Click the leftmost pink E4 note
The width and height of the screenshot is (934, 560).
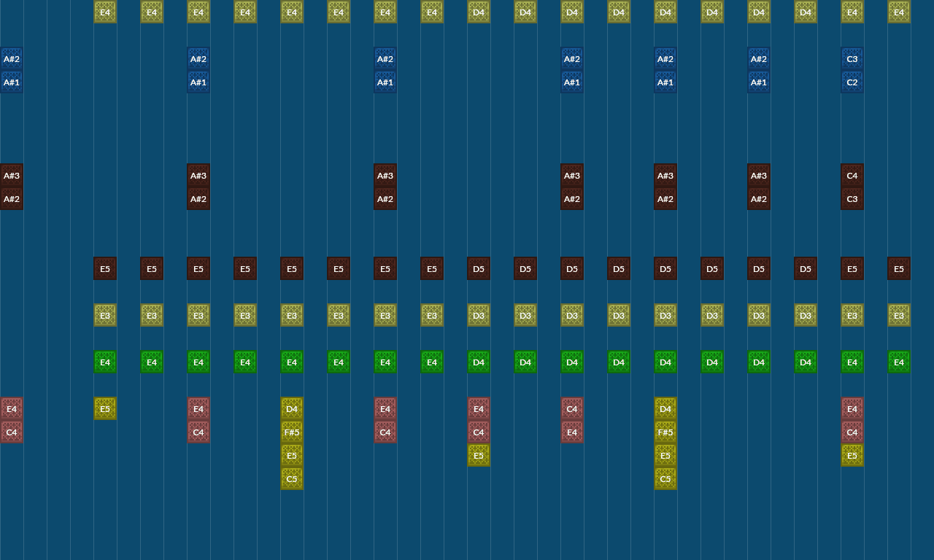[x=12, y=409]
